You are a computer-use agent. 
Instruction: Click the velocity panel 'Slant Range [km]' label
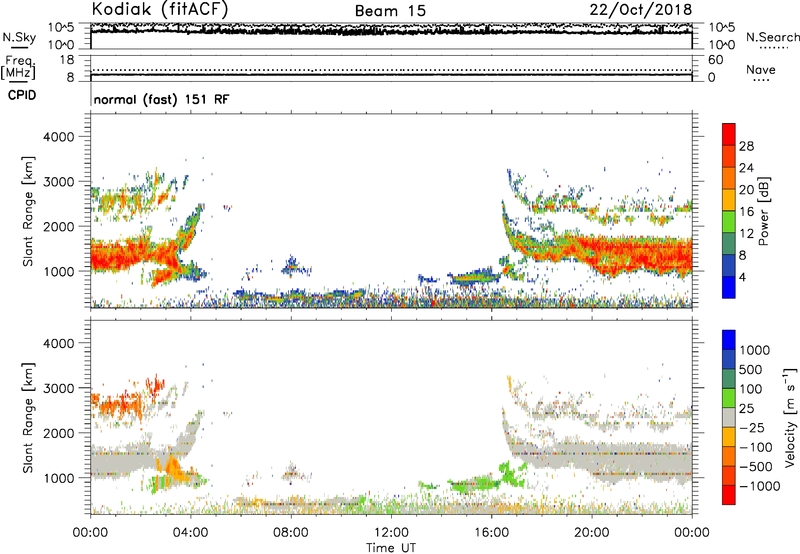pyautogui.click(x=28, y=417)
